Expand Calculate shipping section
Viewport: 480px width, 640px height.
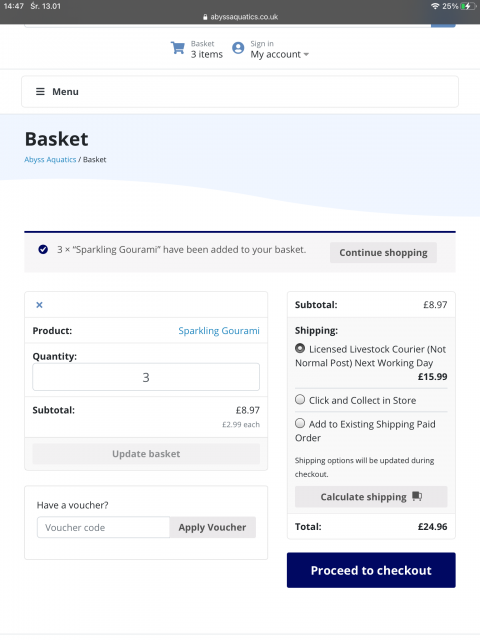point(371,497)
